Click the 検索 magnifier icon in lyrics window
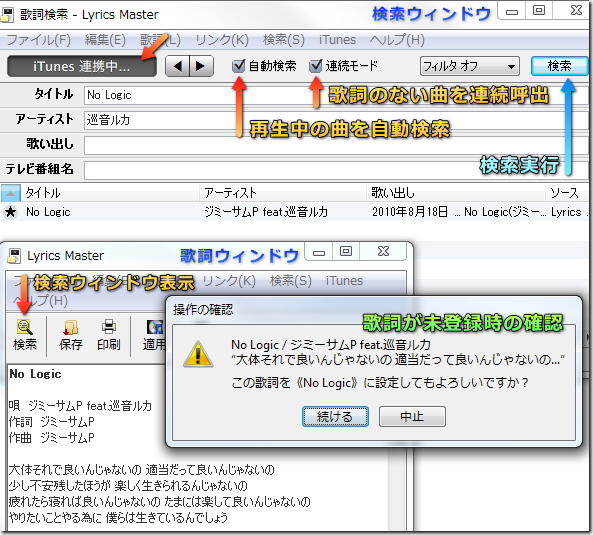The height and width of the screenshot is (535, 593). 25,327
